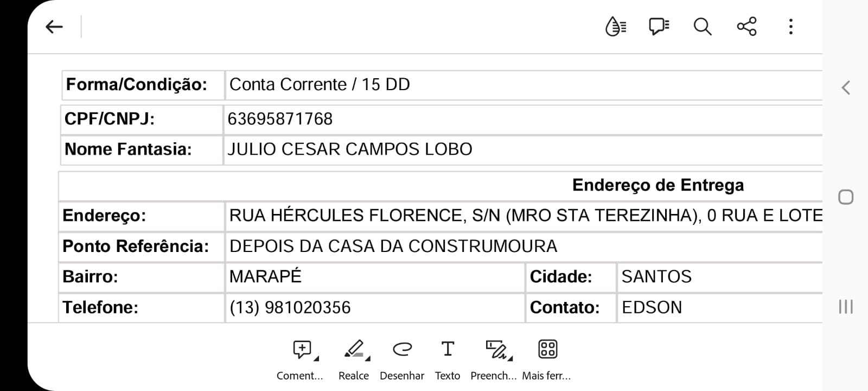Screen dimensions: 868x391
Task: Open the Search tool
Action: pos(702,26)
